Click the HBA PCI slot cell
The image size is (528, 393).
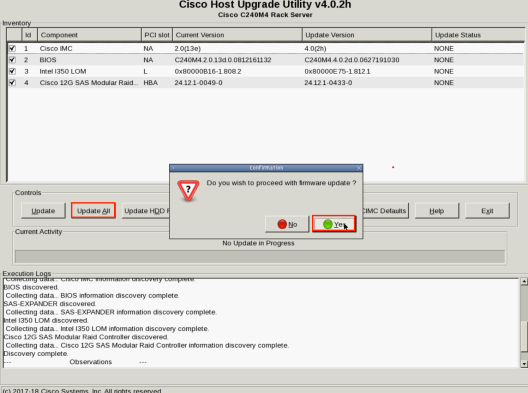pyautogui.click(x=151, y=83)
